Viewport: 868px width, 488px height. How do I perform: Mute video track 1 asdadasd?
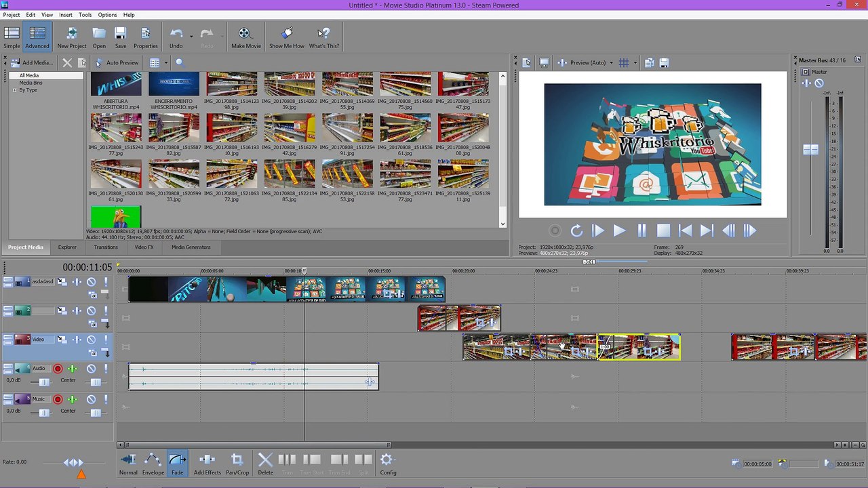coord(91,282)
